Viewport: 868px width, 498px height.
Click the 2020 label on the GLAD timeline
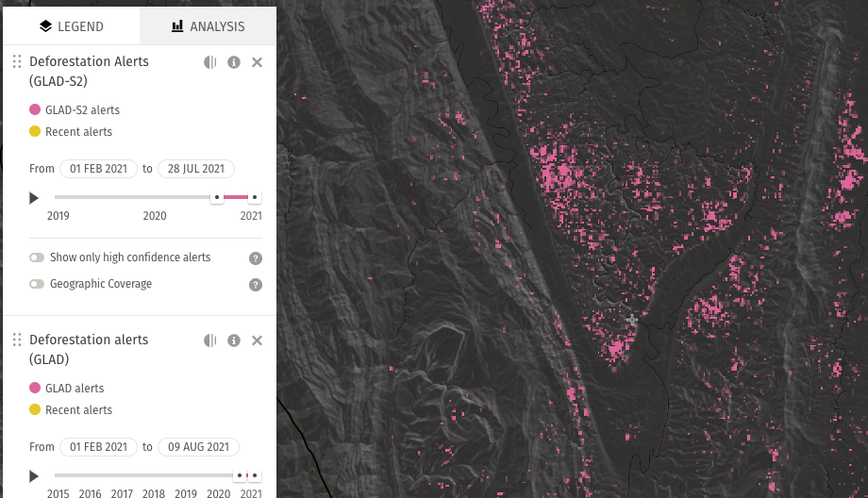pos(219,493)
